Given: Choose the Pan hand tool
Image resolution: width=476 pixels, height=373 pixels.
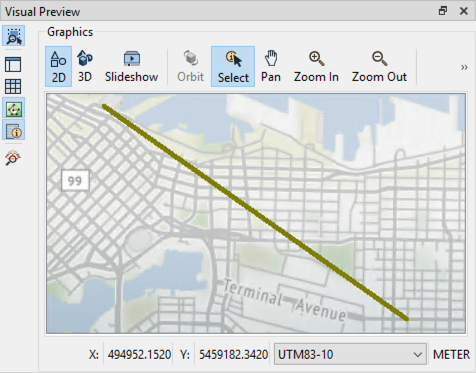Looking at the screenshot, I should (271, 67).
